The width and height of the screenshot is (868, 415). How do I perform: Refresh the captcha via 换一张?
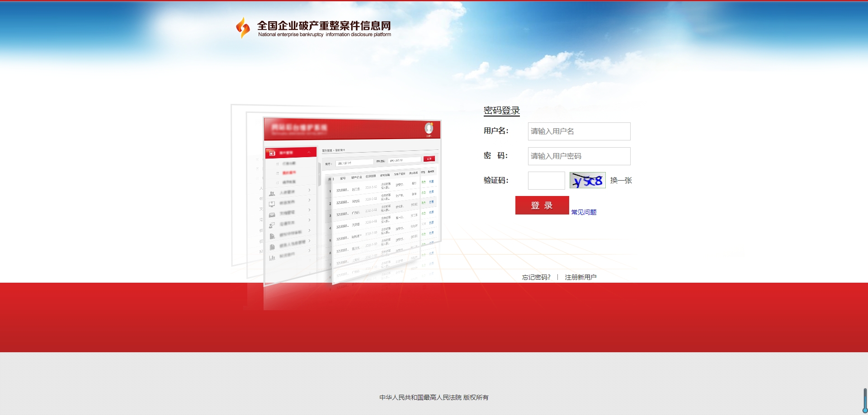point(621,181)
